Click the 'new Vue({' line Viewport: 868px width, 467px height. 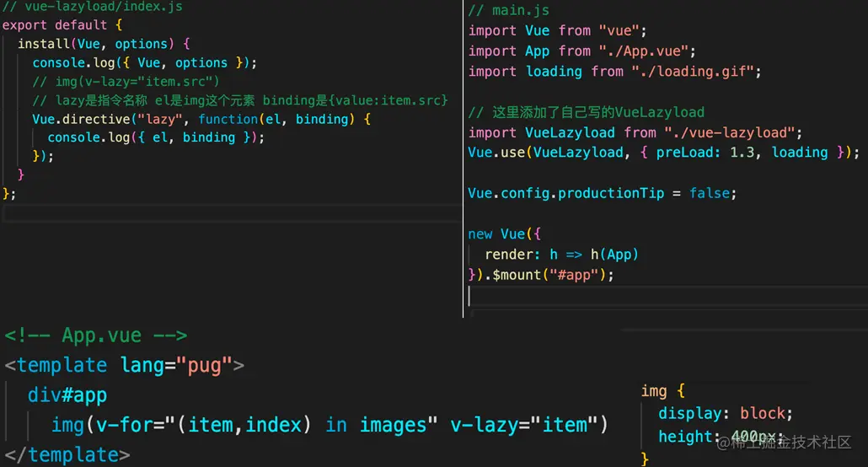[x=504, y=233]
